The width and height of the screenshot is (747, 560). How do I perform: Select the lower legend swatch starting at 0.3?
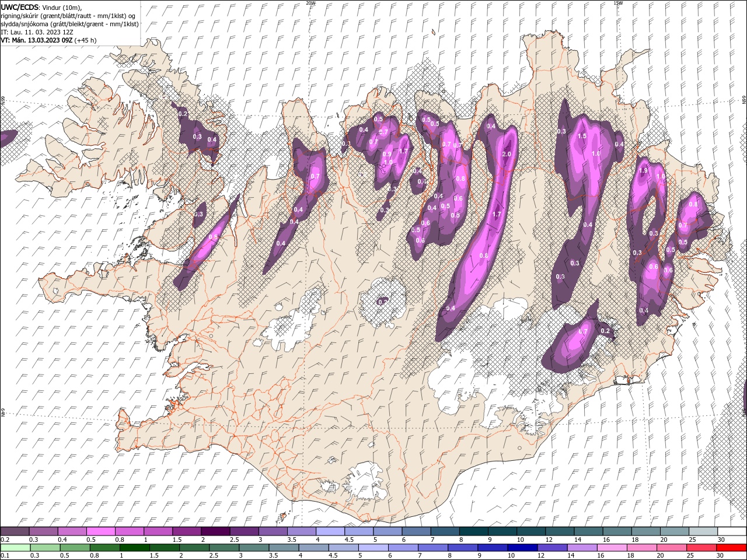tap(45, 547)
